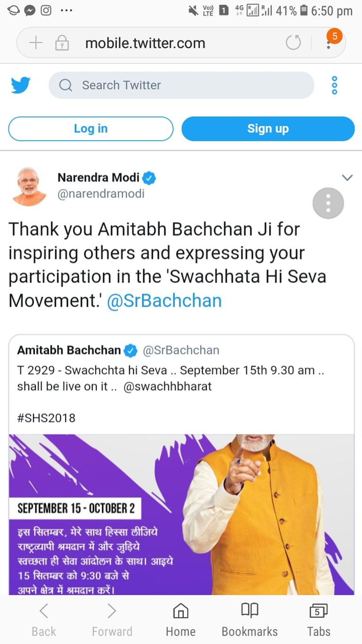Open Narendra Modi's profile picture

pos(29,186)
